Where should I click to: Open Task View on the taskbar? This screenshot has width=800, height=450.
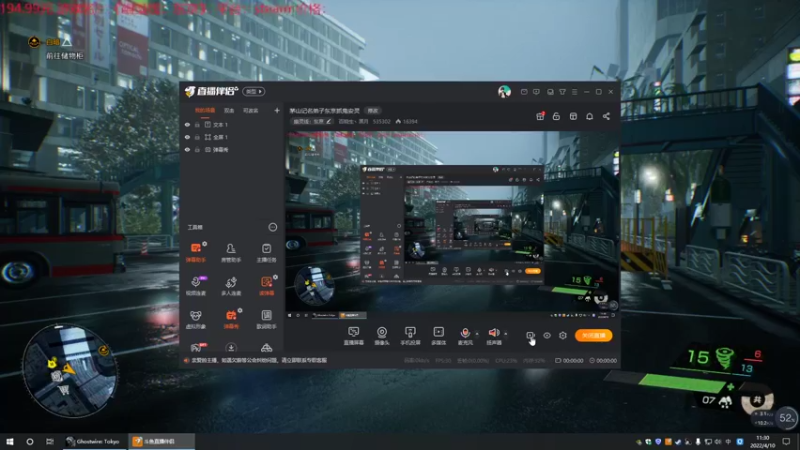(49, 441)
